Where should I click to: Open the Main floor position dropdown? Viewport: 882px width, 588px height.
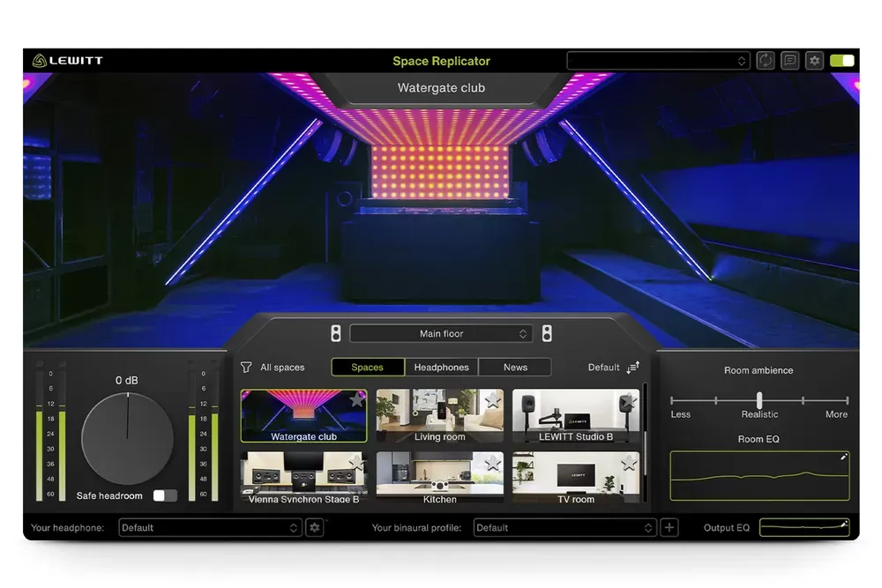point(441,333)
